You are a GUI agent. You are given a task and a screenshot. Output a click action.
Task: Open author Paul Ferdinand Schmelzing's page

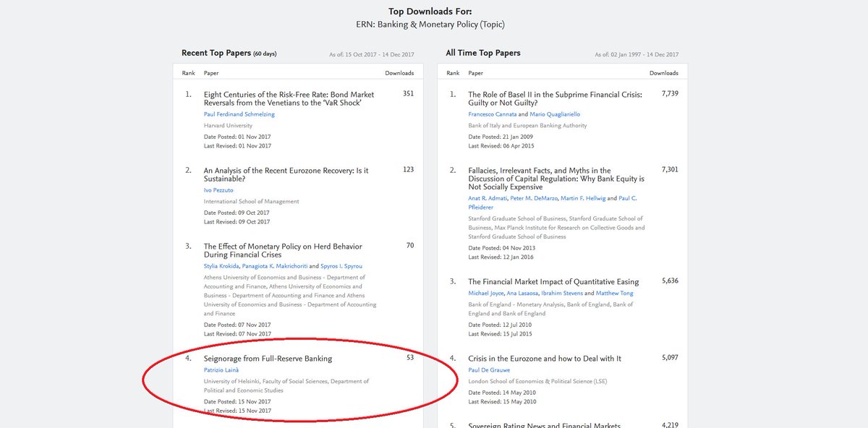click(239, 114)
